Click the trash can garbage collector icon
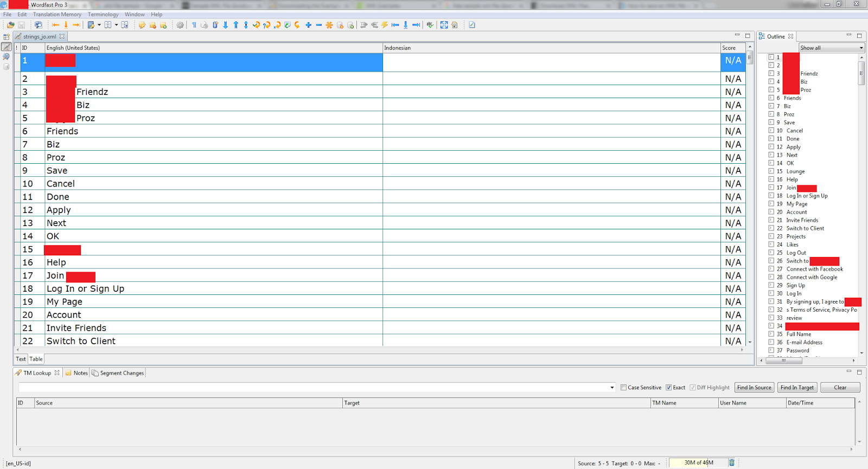This screenshot has width=868, height=469. click(x=732, y=462)
